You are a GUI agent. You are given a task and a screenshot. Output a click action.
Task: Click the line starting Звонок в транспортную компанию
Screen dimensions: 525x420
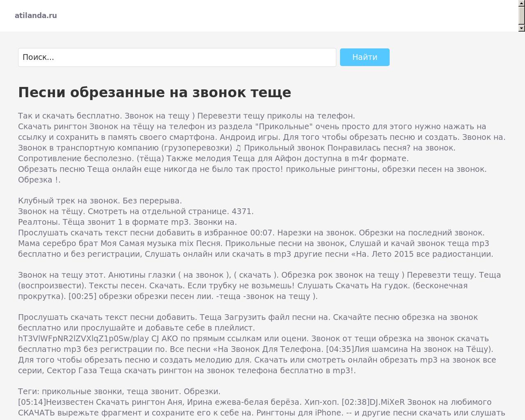point(237,148)
